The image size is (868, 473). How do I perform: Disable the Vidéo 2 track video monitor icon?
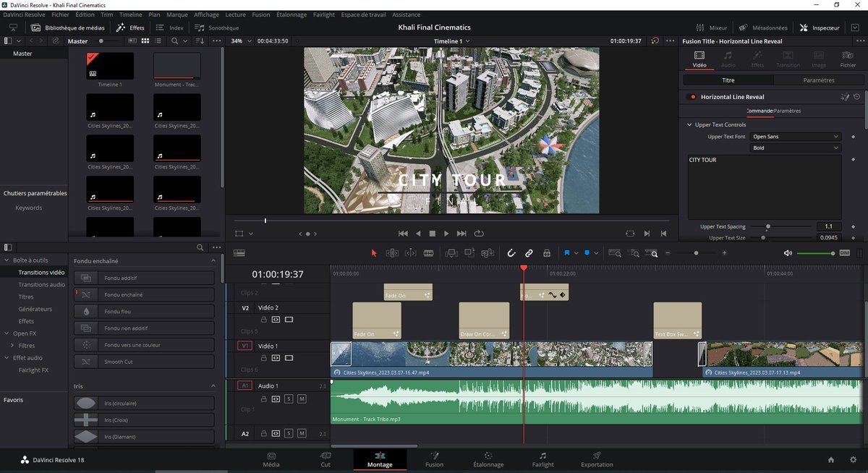tap(289, 320)
